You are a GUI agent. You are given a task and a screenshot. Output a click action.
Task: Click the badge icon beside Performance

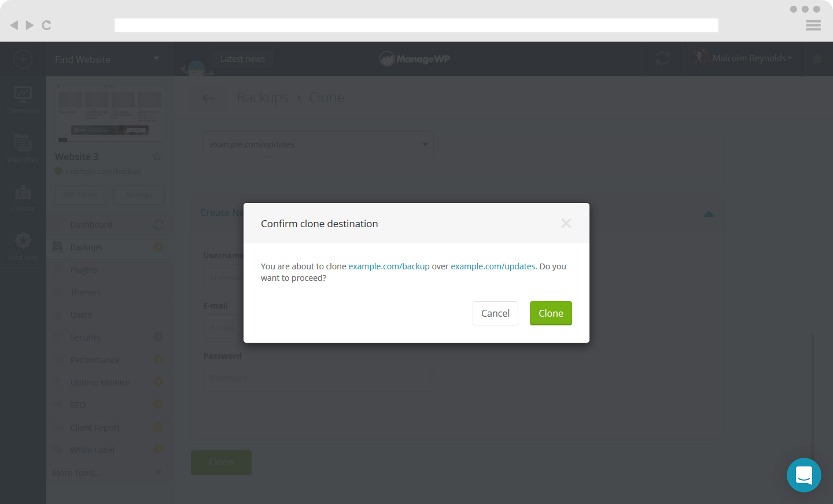(x=158, y=360)
